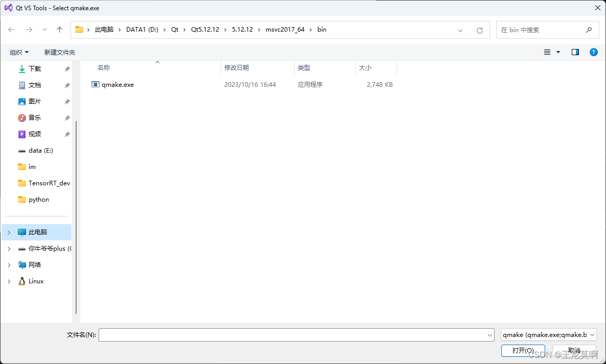Click the Visual Studio title bar icon
This screenshot has height=364, width=606.
click(9, 8)
